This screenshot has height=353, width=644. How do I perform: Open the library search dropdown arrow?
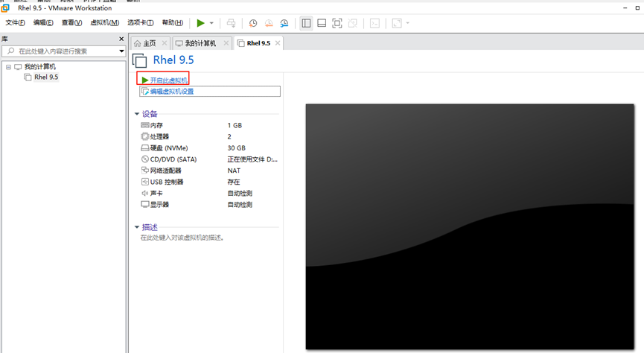121,51
